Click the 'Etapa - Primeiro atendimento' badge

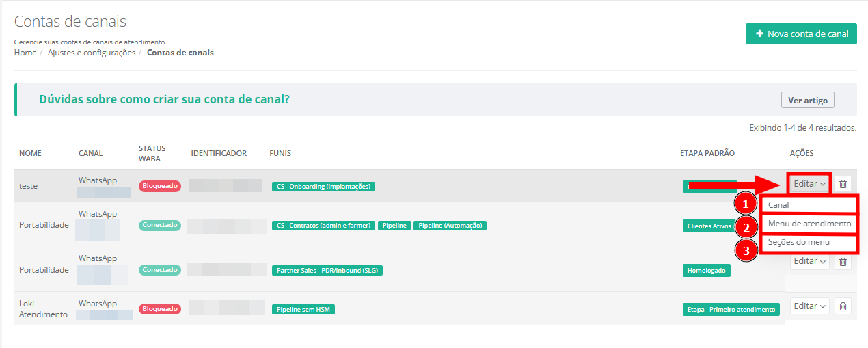[x=731, y=310]
